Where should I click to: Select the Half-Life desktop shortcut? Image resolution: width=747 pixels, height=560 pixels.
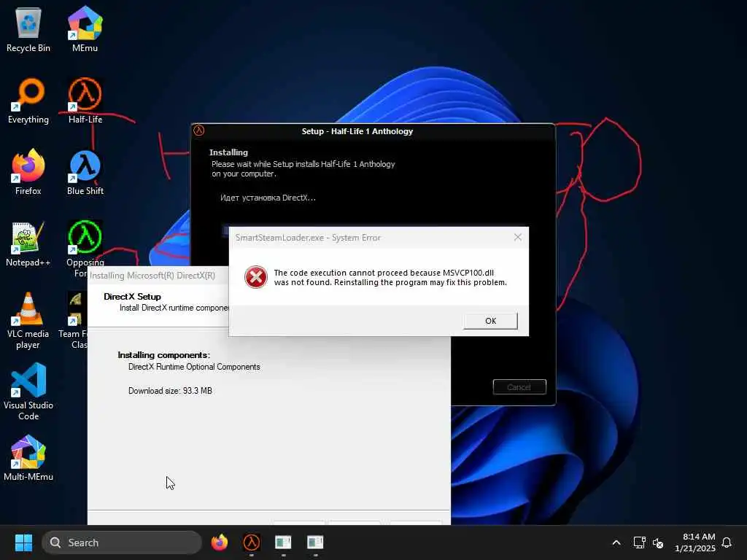point(85,101)
